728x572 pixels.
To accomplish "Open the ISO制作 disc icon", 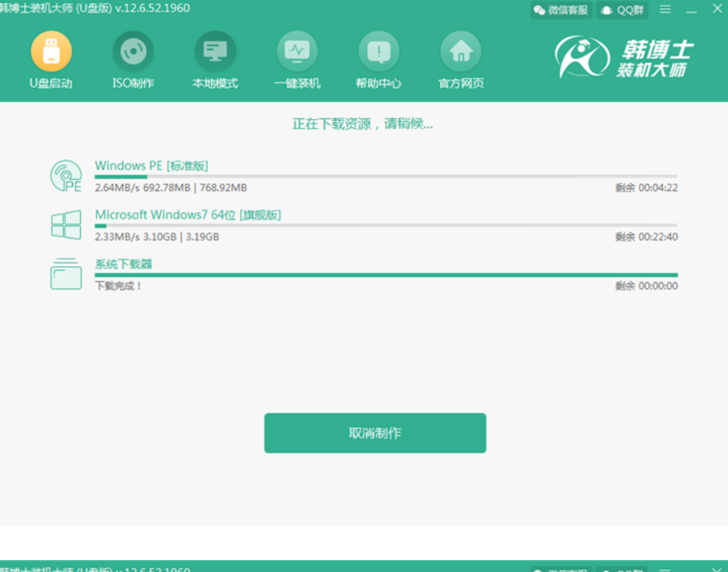I will click(133, 52).
